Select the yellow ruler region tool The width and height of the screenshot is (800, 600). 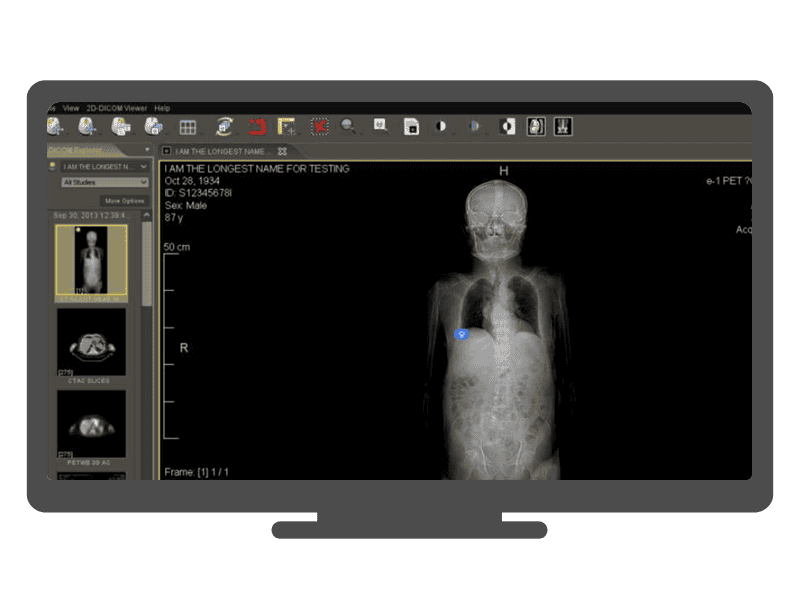click(287, 127)
